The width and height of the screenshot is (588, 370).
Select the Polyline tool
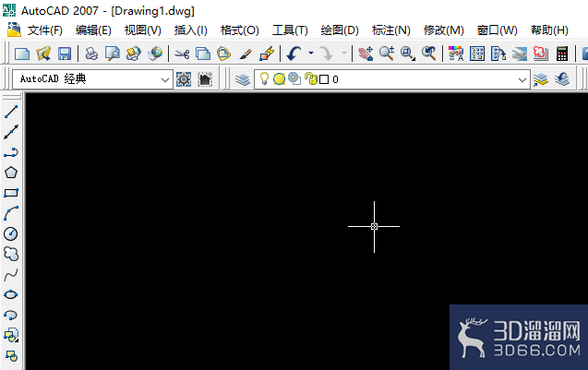[11, 152]
